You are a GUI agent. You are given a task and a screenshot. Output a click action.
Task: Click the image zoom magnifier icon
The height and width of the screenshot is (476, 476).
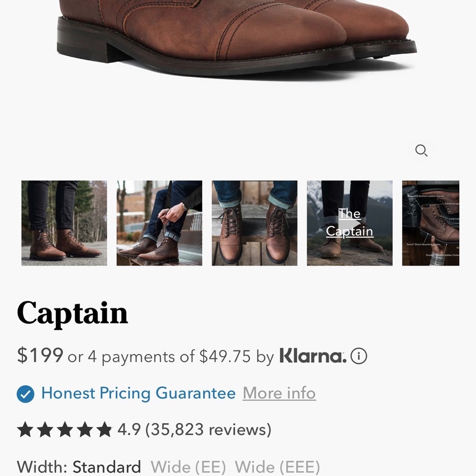tap(422, 150)
